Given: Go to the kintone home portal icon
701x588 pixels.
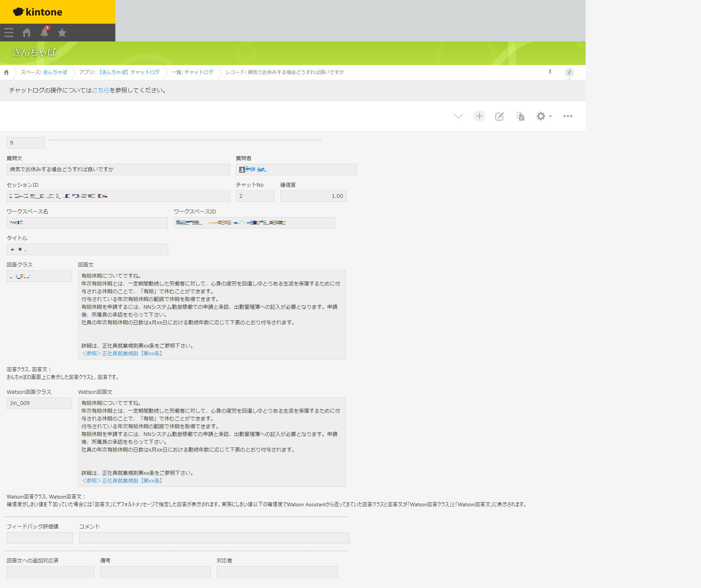Looking at the screenshot, I should (27, 33).
